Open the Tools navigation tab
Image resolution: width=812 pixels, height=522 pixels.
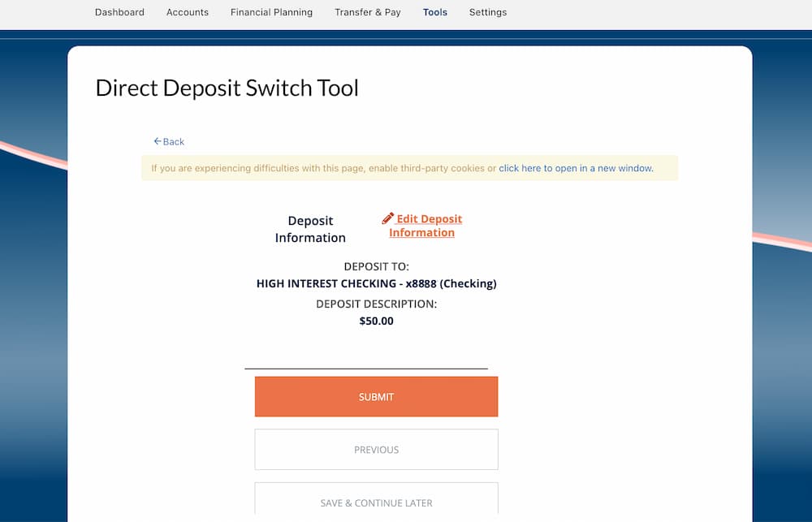coord(435,12)
